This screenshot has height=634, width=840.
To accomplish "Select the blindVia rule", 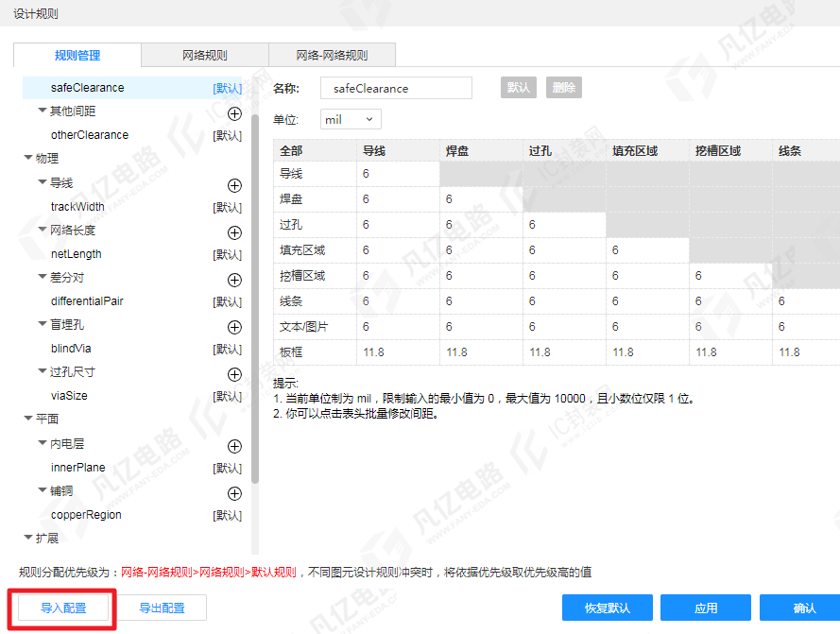I will 71,349.
